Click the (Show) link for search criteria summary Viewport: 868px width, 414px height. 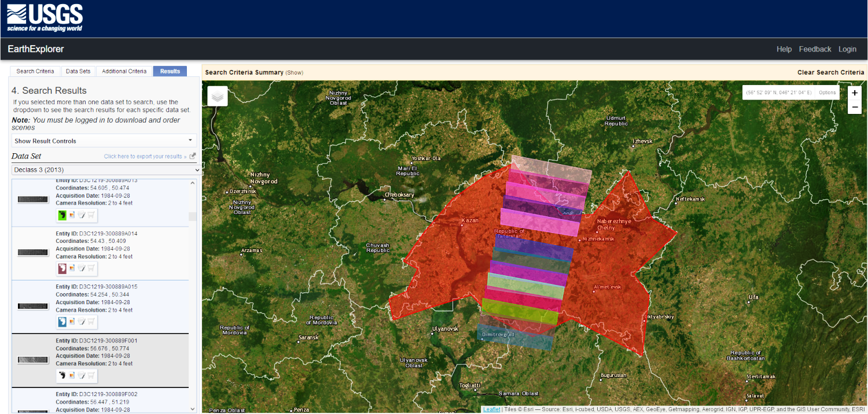click(294, 72)
